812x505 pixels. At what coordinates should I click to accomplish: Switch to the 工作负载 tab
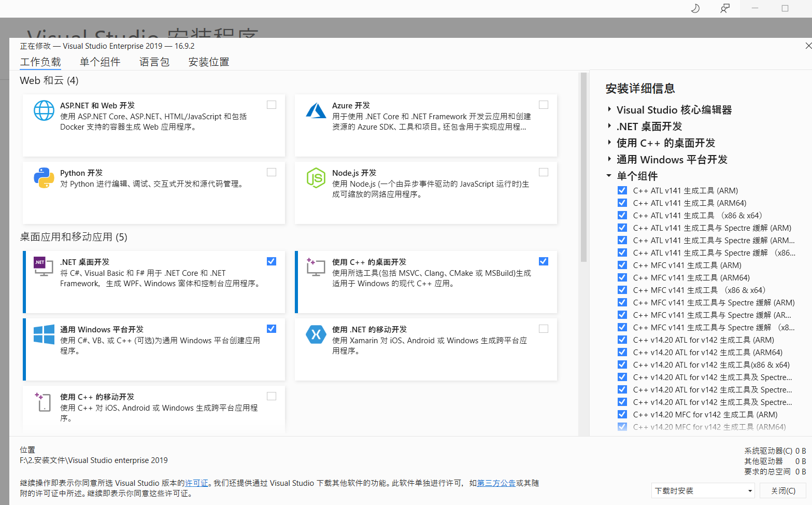(40, 62)
